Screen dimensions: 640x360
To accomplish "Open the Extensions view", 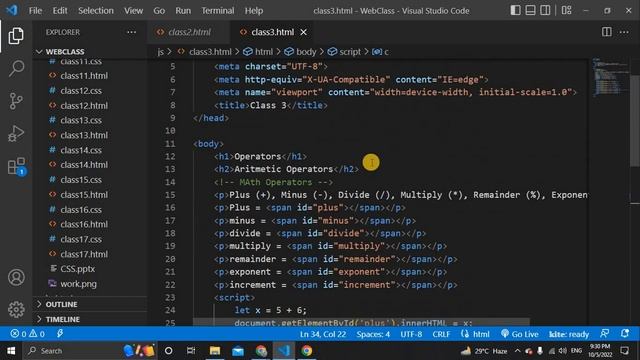I will point(16,166).
